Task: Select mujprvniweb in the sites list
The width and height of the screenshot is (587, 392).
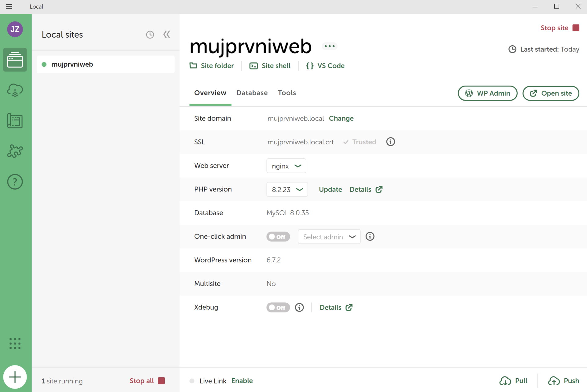Action: click(x=105, y=64)
